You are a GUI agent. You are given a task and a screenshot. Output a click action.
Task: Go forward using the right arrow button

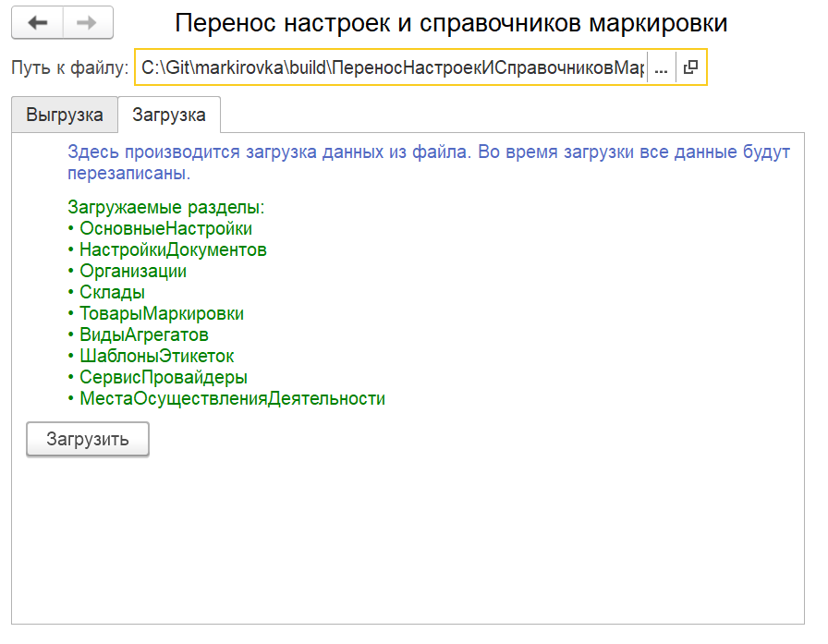pos(88,23)
